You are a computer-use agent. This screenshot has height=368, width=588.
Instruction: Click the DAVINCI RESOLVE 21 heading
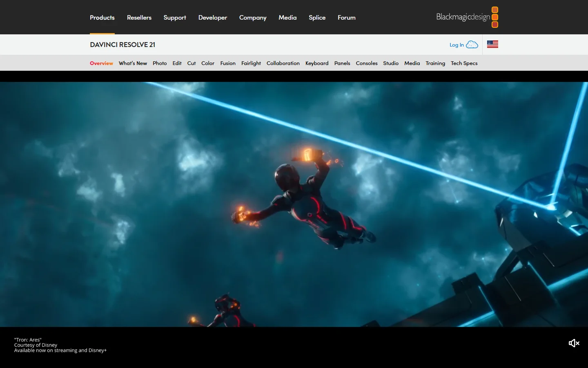click(122, 45)
